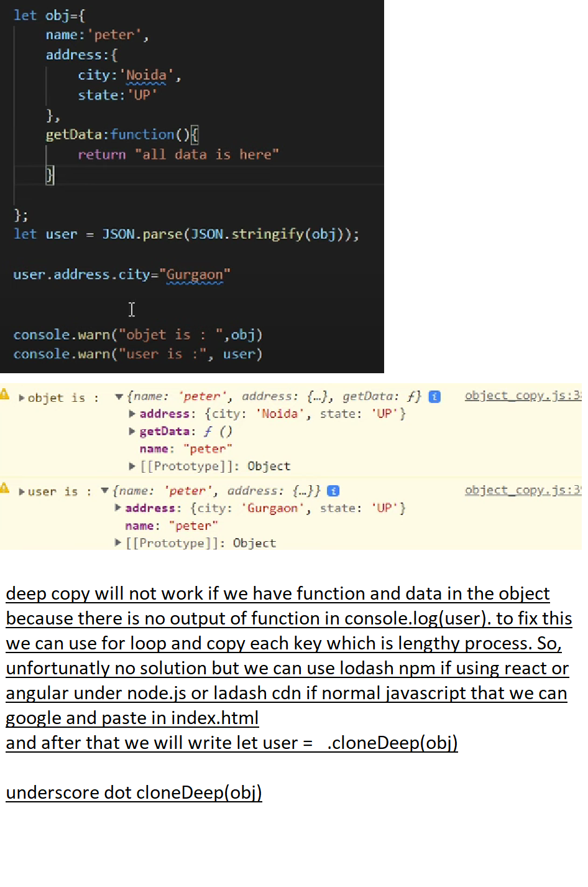Place cursor on the "Gurgaon" string in code
This screenshot has height=887, width=588.
click(x=195, y=274)
